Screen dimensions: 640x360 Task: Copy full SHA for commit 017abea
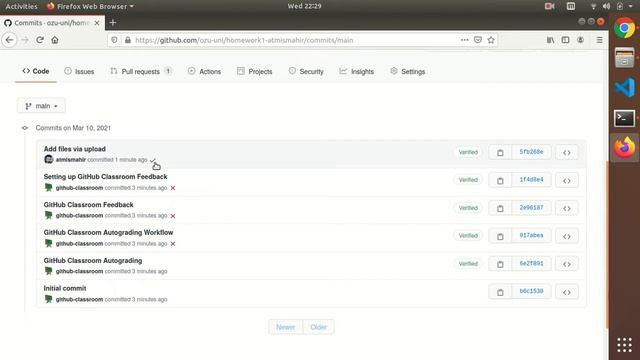[x=500, y=236]
